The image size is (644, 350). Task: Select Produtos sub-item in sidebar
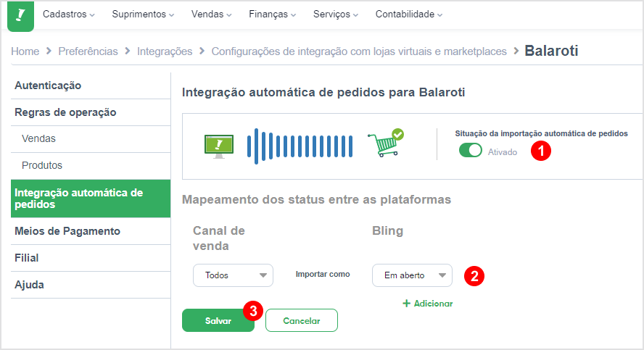(91, 165)
